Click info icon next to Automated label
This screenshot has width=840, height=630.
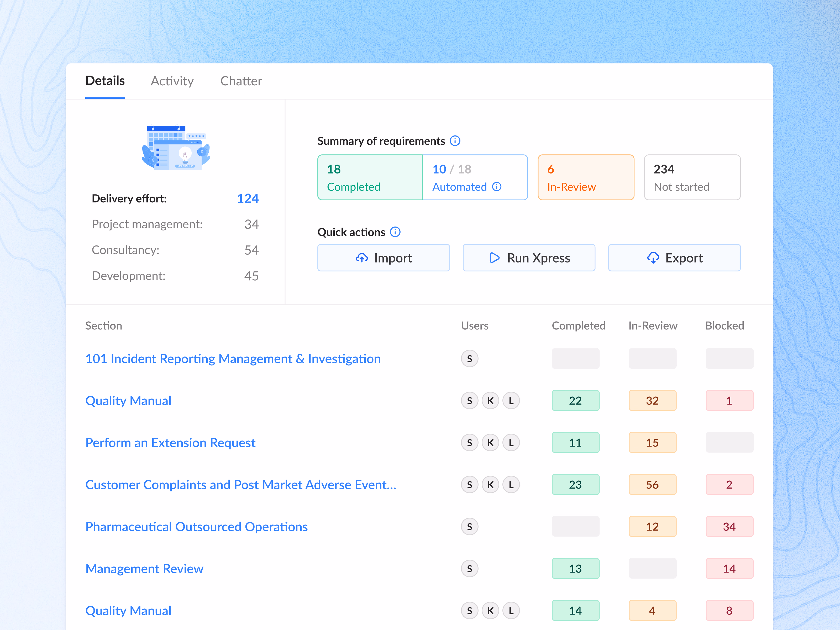click(497, 187)
